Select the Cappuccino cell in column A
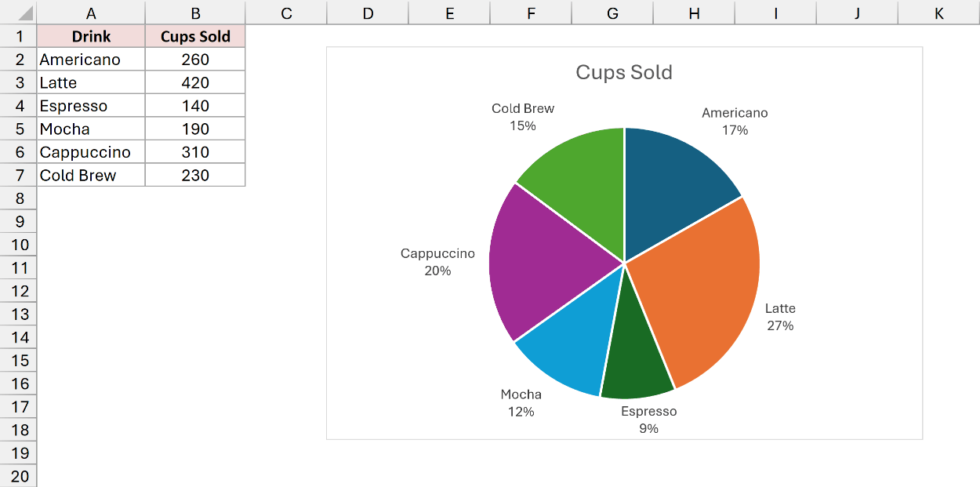Screen dimensions: 980x487 91,152
